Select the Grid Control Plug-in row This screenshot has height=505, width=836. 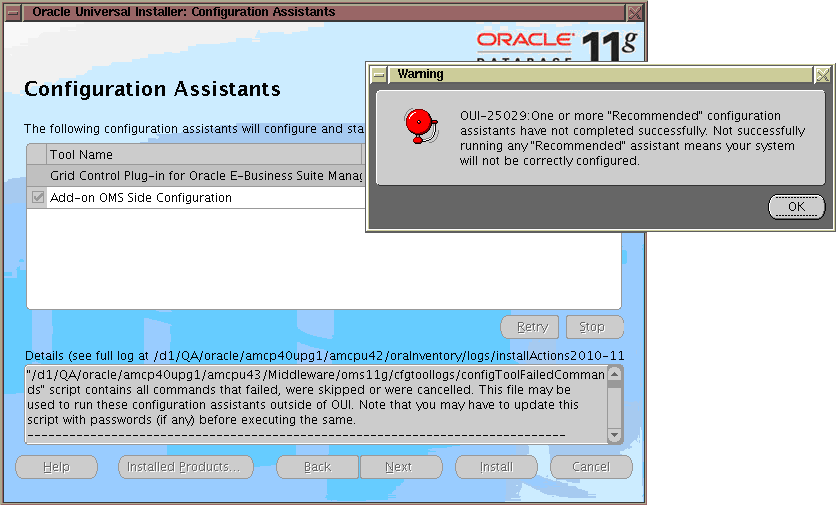pos(196,176)
